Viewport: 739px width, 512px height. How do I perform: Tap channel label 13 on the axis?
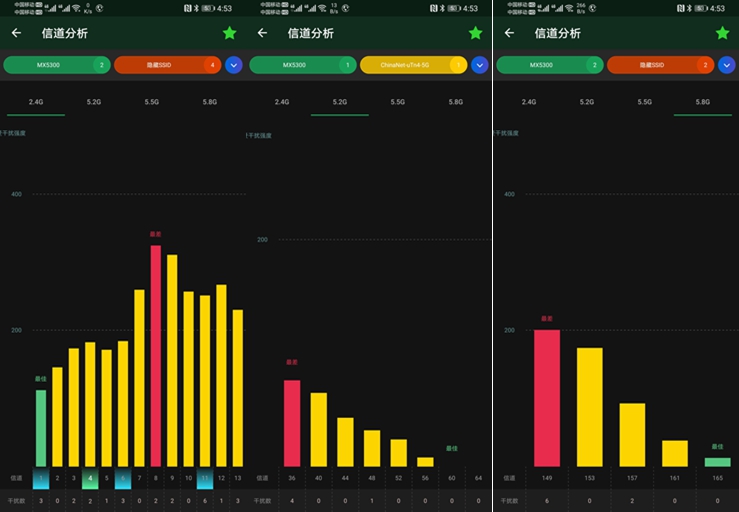click(x=238, y=478)
